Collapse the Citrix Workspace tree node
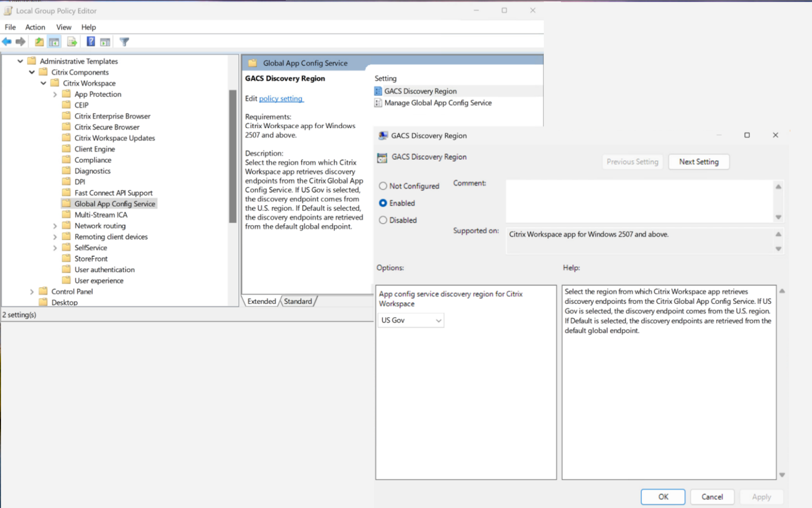This screenshot has width=812, height=508. point(44,83)
